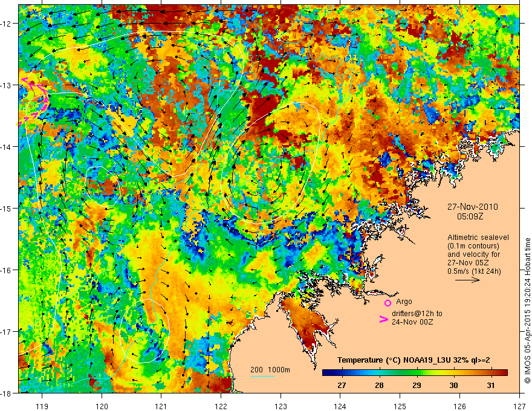
Task: Click the longitude axis label '119'
Action: [42, 406]
